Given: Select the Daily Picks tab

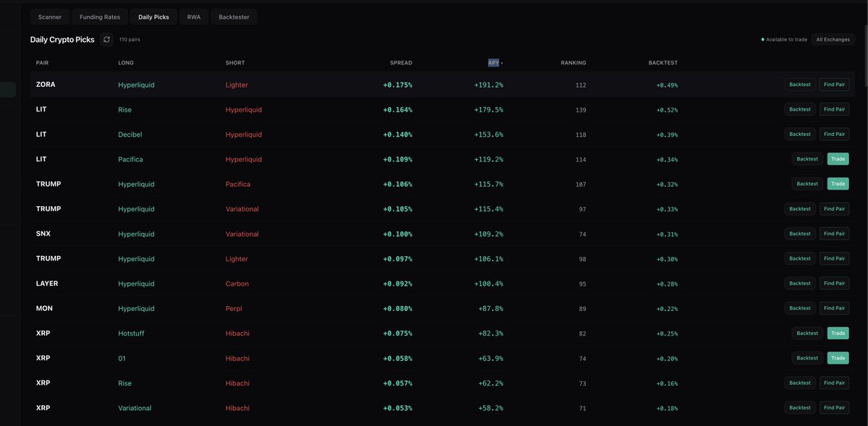Looking at the screenshot, I should point(153,17).
